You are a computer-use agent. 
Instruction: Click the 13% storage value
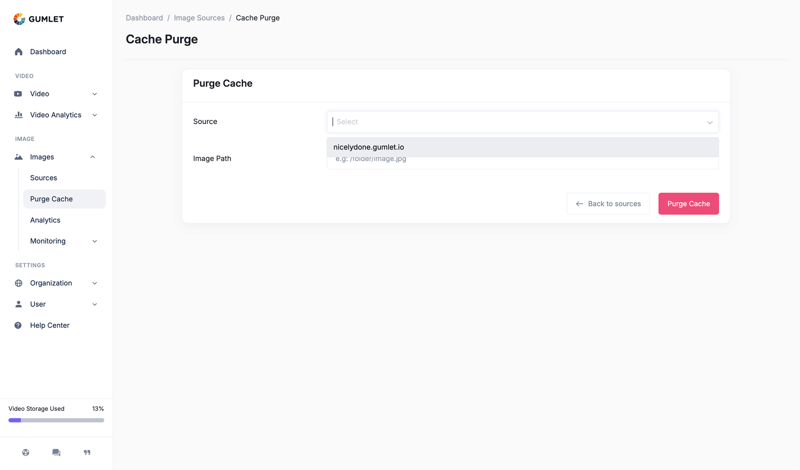point(98,409)
